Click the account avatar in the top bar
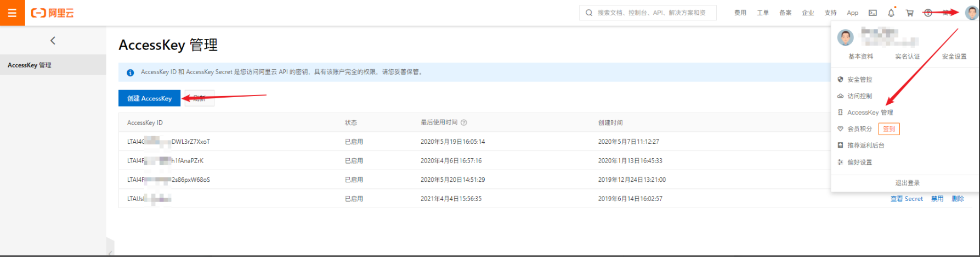The image size is (980, 257). [972, 13]
